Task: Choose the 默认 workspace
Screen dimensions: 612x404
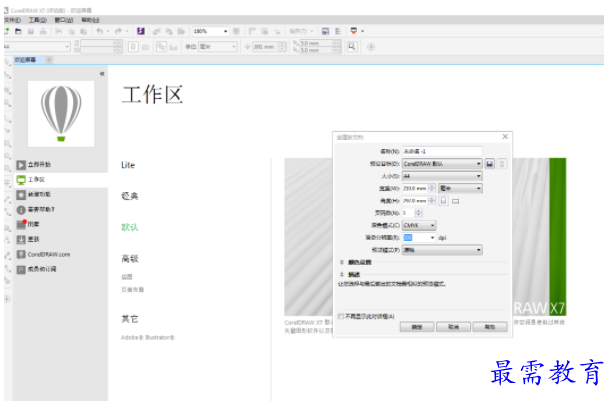Action: 130,227
